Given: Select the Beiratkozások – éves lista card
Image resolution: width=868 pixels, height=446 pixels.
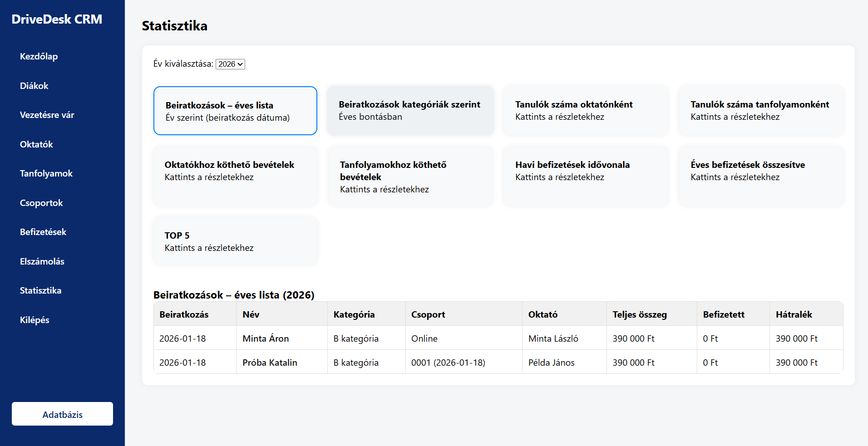Looking at the screenshot, I should coord(235,111).
